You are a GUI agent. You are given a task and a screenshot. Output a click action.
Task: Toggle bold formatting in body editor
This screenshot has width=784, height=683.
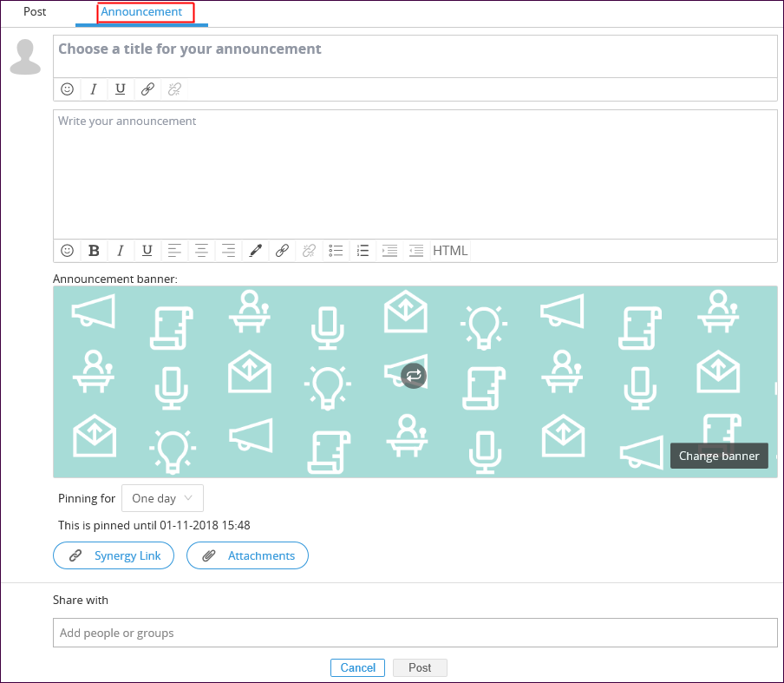(94, 251)
